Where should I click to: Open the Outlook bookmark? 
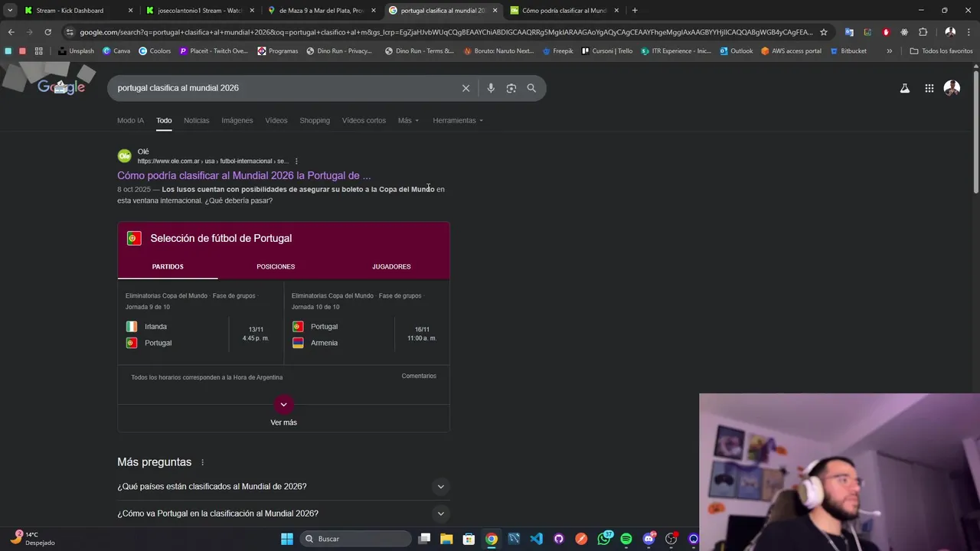click(736, 51)
